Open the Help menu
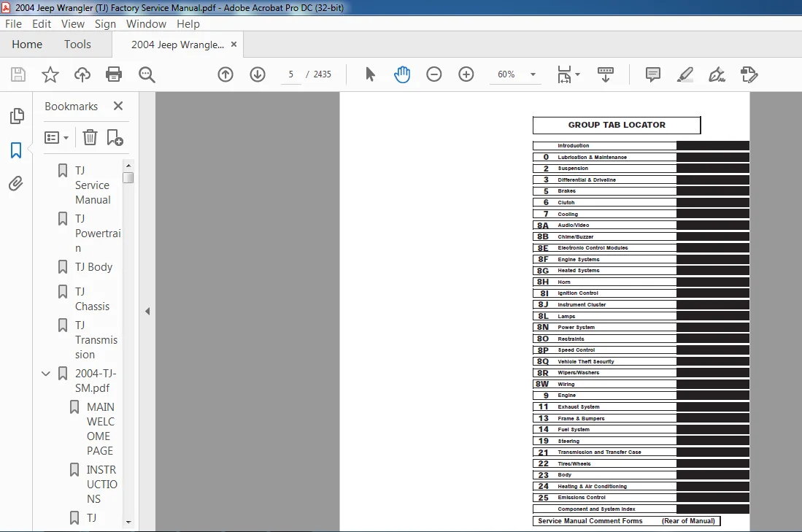 coord(188,24)
